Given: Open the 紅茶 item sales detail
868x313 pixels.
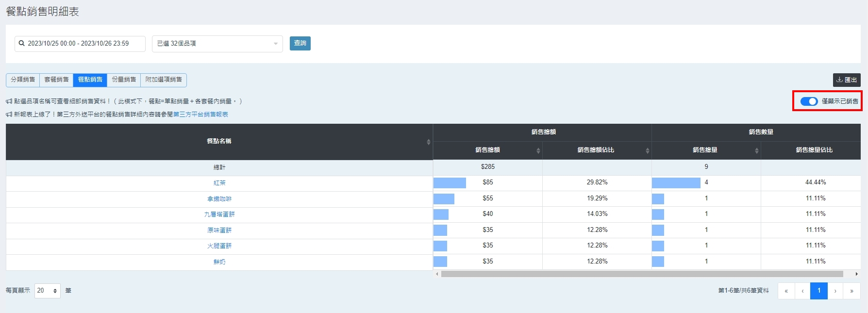Looking at the screenshot, I should coord(219,183).
